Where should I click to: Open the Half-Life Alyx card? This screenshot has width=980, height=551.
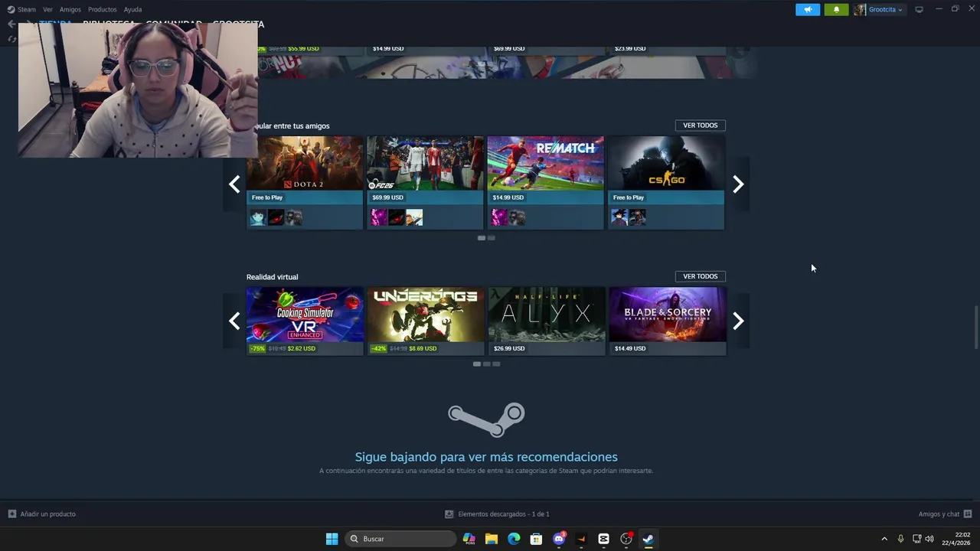[547, 321]
